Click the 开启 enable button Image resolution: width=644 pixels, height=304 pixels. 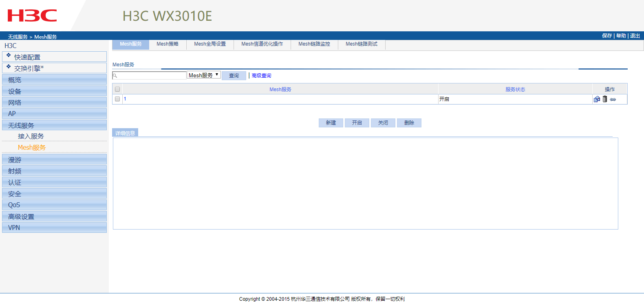357,123
